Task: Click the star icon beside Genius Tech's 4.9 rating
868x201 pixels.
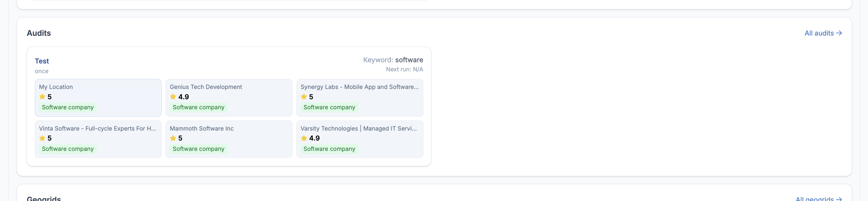Action: [x=173, y=97]
